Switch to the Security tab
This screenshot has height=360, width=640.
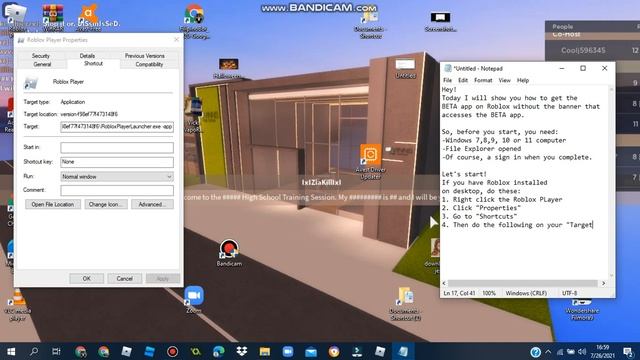[x=40, y=56]
